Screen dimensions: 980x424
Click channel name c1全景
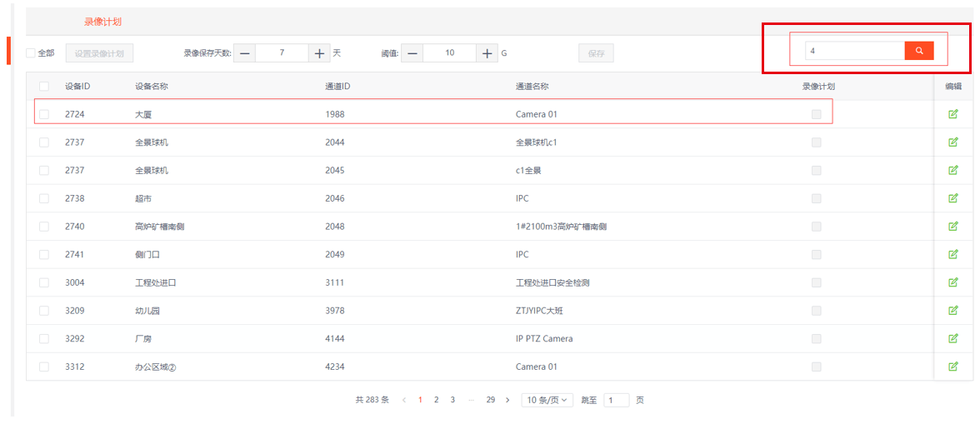[x=528, y=170]
